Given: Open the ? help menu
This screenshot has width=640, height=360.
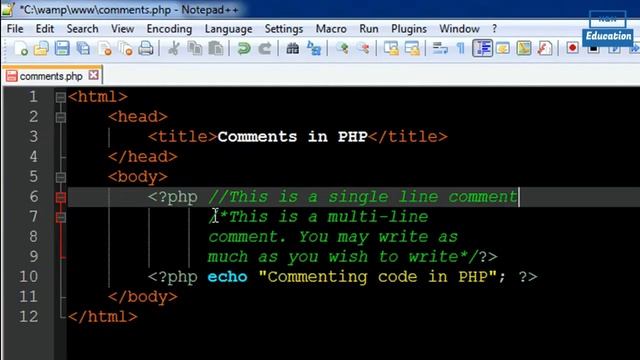Looking at the screenshot, I should tap(494, 29).
